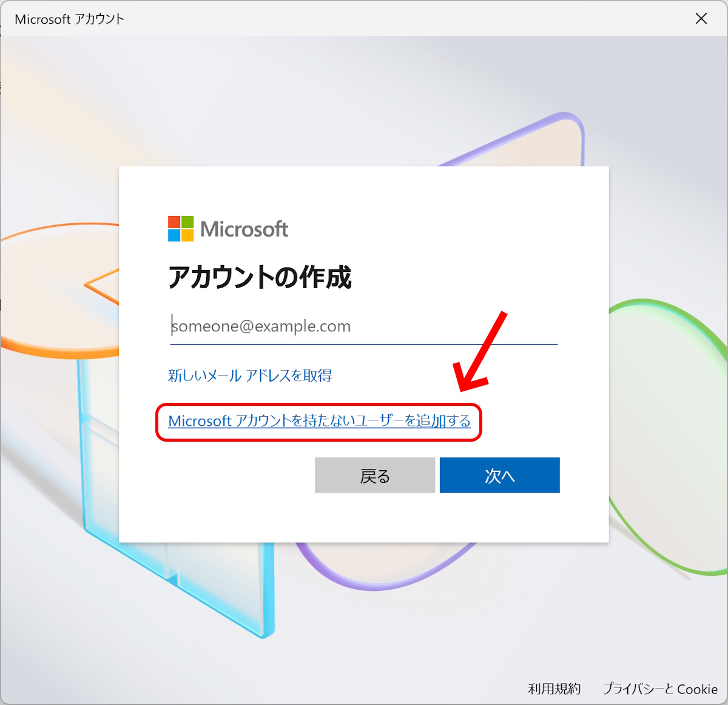Request a new email address
This screenshot has width=728, height=705.
coord(251,375)
